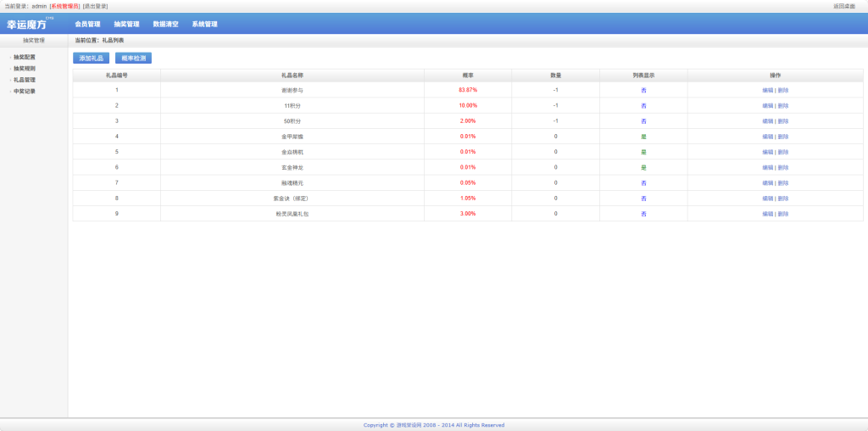This screenshot has height=431, width=868.
Task: Edit gift number 9 with 3.00% probability
Action: tap(768, 214)
